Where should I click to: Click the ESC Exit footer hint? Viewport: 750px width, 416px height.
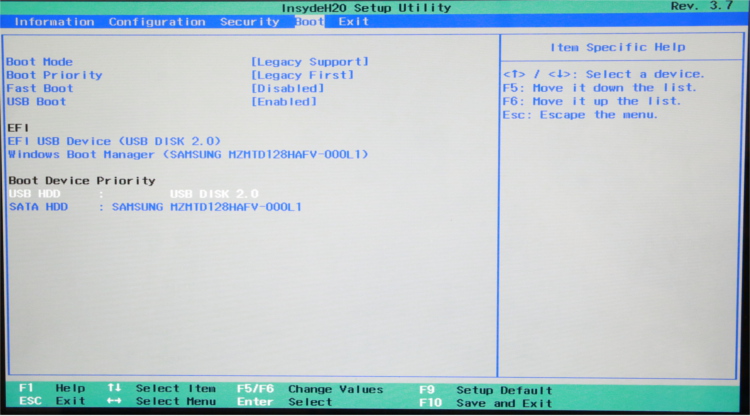52,401
